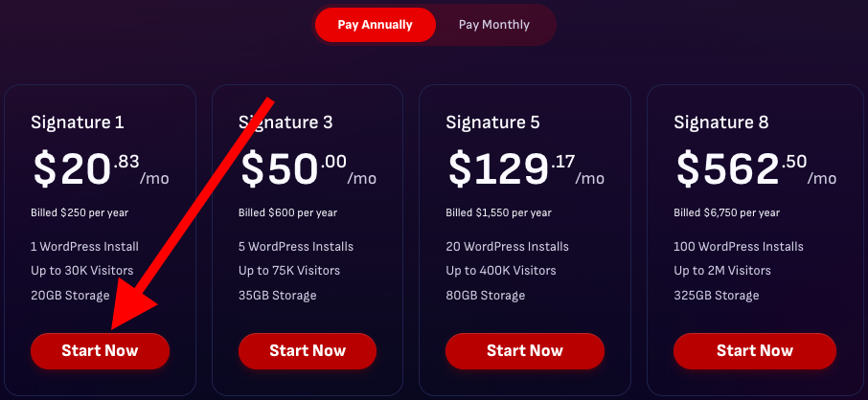Select the Signature 8 plan heading
This screenshot has width=868, height=400.
click(x=721, y=122)
